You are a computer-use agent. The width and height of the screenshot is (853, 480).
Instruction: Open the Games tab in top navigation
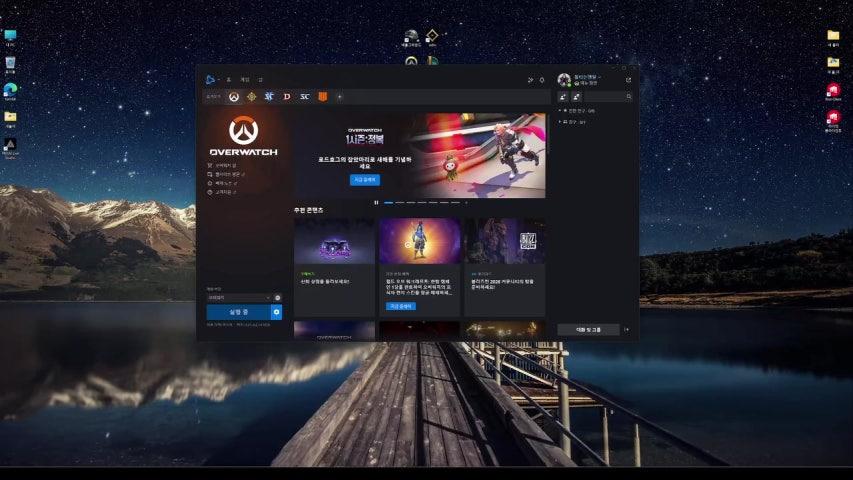(x=244, y=80)
